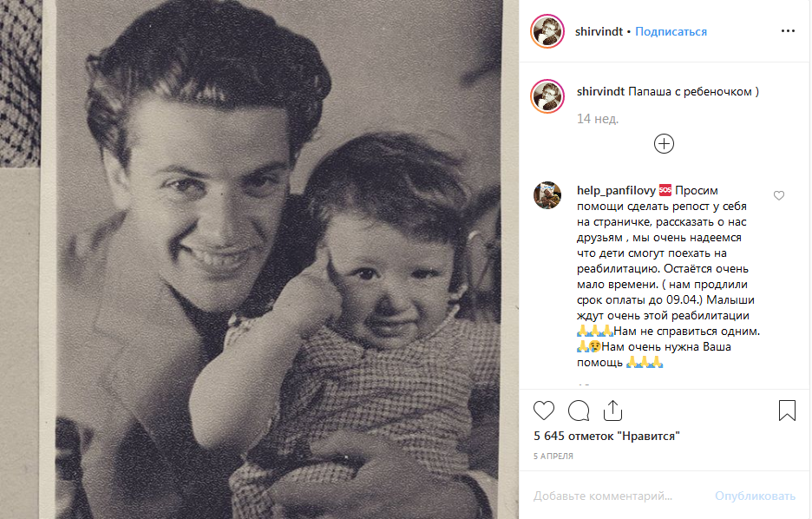Screen dimensions: 812x519
Task: Focus the add comment input field
Action: coord(616,496)
